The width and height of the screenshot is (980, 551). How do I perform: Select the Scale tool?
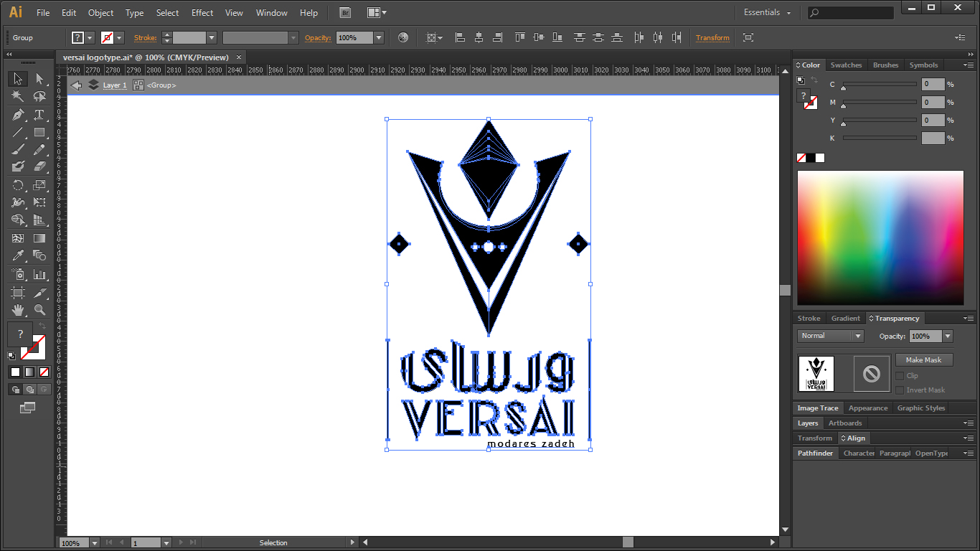click(39, 185)
